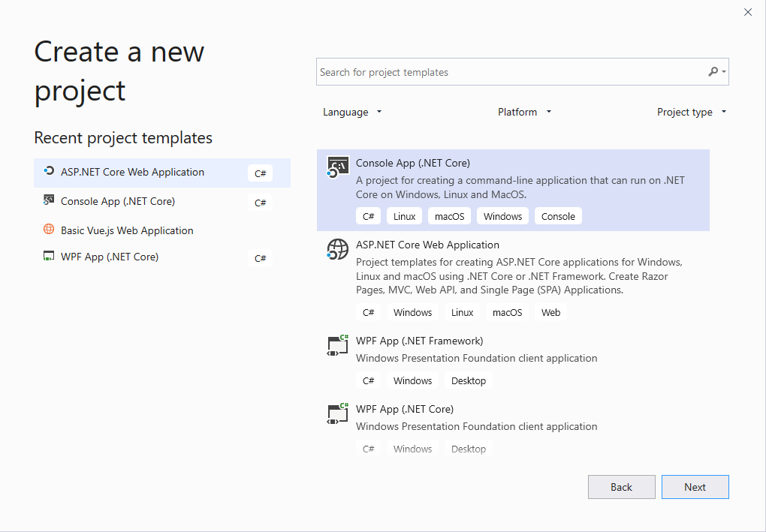The height and width of the screenshot is (532, 766).
Task: Open the Language filter dropdown
Action: point(352,113)
